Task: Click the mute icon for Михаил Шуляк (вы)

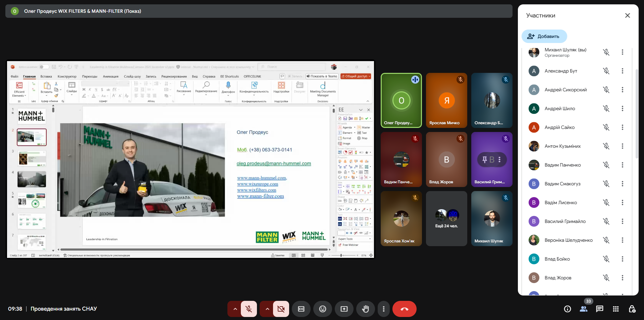Action: point(606,52)
